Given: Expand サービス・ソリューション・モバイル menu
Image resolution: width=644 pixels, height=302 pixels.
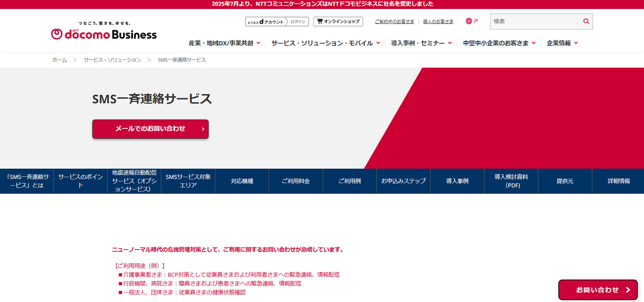Looking at the screenshot, I should click(326, 43).
